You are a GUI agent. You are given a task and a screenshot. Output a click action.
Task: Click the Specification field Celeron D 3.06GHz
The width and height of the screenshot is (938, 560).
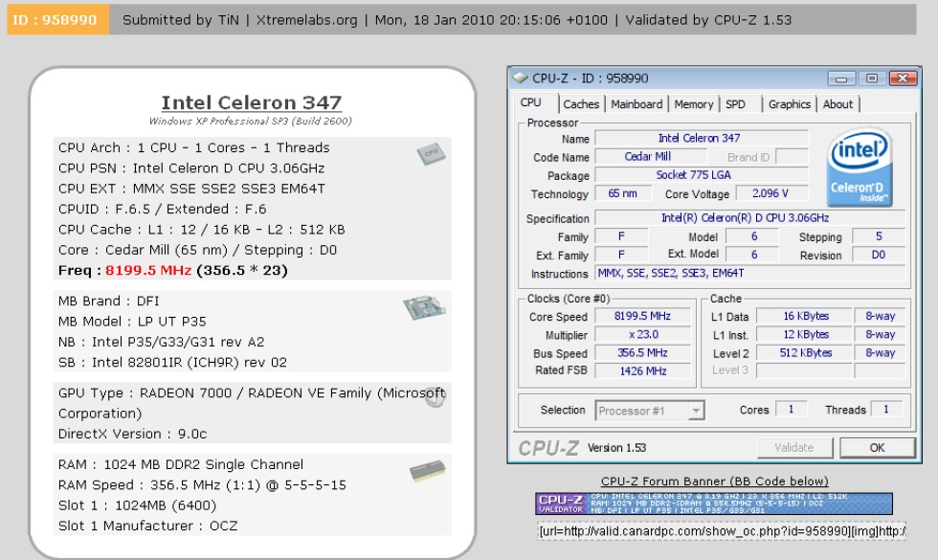coord(750,218)
